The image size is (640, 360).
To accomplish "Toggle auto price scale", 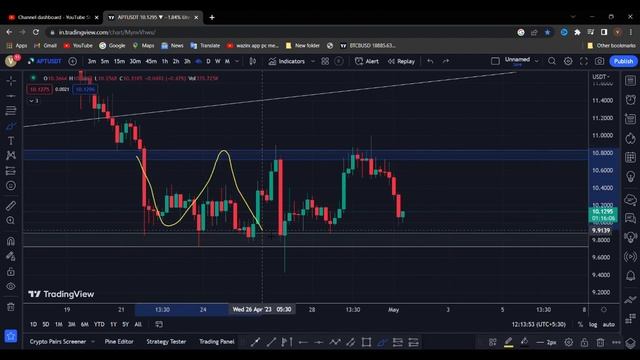I will coord(609,324).
